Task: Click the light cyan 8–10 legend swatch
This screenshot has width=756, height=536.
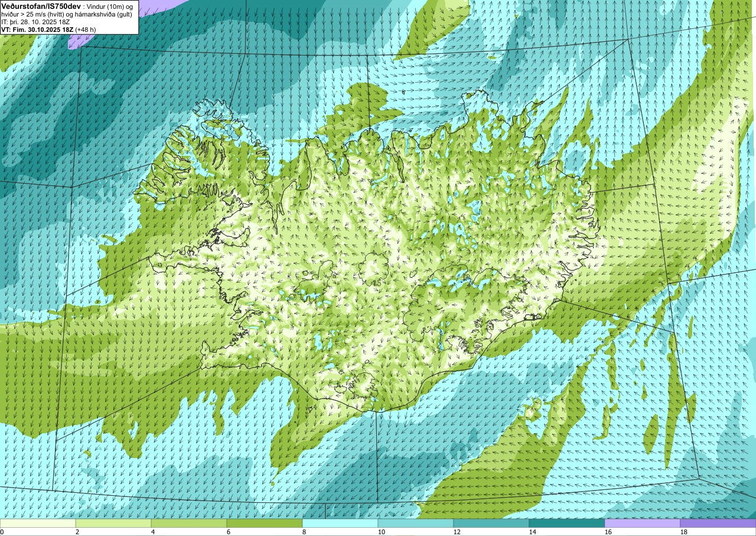Action: 340,523
